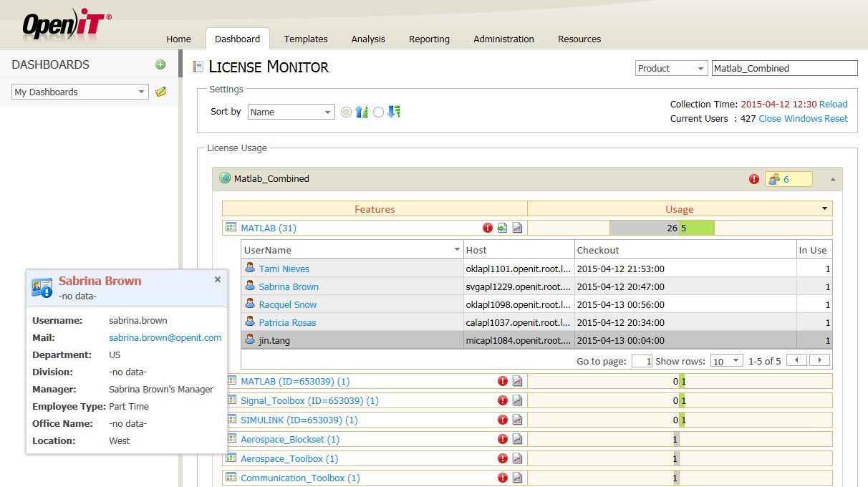Open the users count badge showing 6
Viewport: 868px width, 487px height.
pos(789,179)
